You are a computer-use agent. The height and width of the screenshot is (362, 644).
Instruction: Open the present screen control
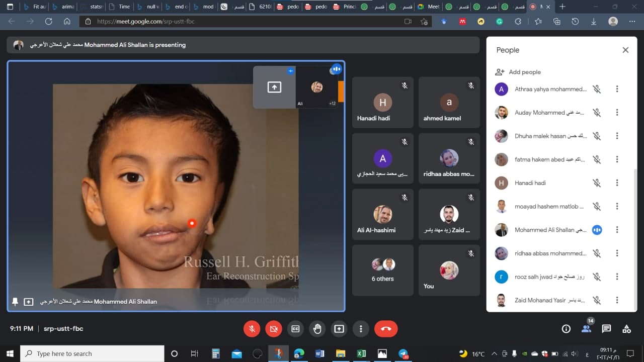339,329
